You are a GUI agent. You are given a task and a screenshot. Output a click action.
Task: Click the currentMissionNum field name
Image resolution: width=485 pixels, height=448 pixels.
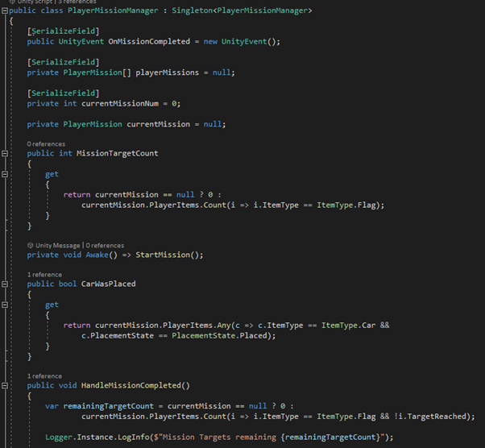coord(120,103)
